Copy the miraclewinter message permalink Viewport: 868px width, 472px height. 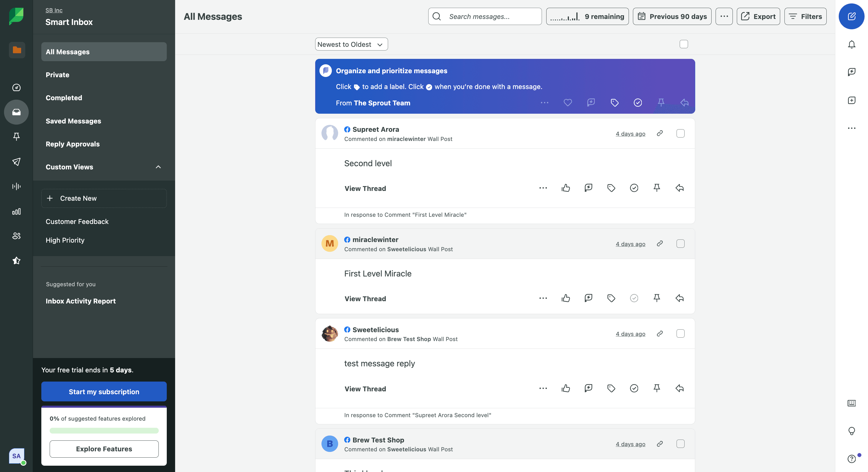point(660,243)
